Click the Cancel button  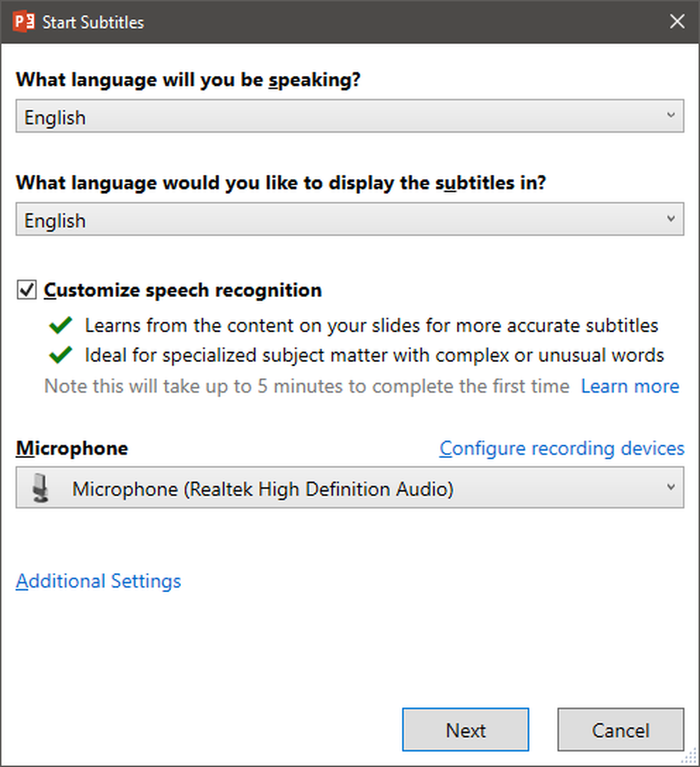pos(621,729)
